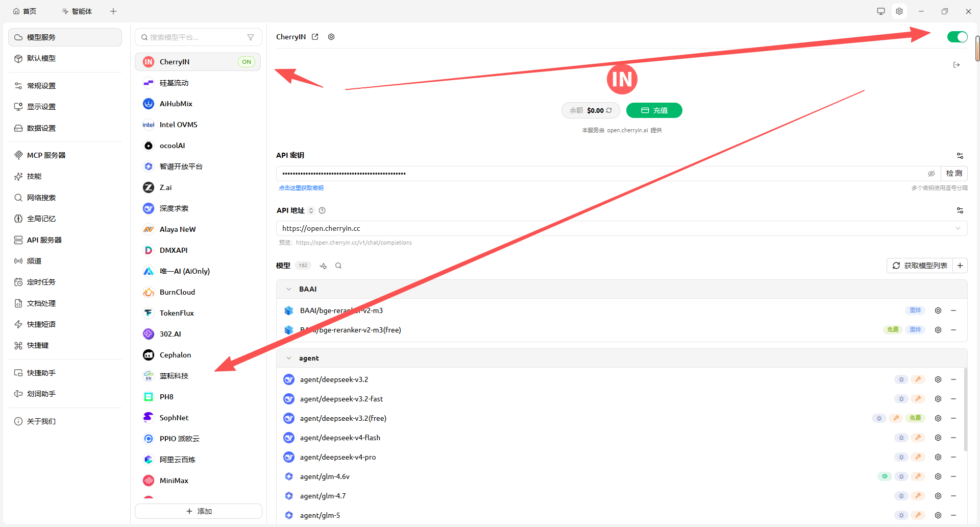Search models with the magnifier icon
This screenshot has height=527, width=980.
pyautogui.click(x=338, y=266)
